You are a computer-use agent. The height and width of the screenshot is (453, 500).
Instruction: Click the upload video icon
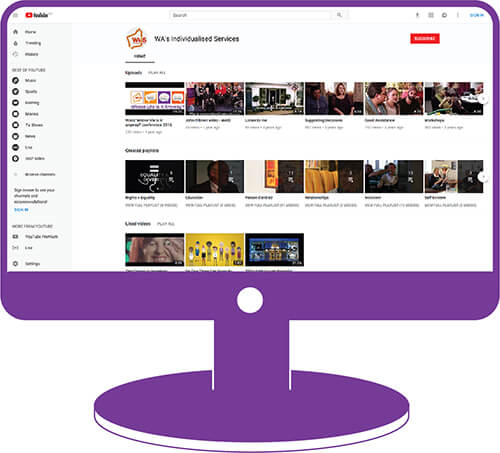pos(417,15)
